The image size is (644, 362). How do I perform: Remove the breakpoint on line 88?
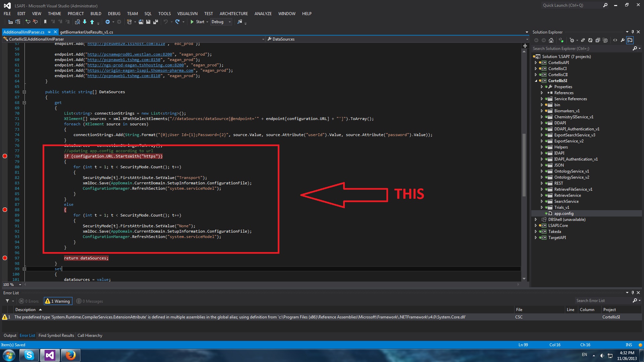pyautogui.click(x=5, y=210)
